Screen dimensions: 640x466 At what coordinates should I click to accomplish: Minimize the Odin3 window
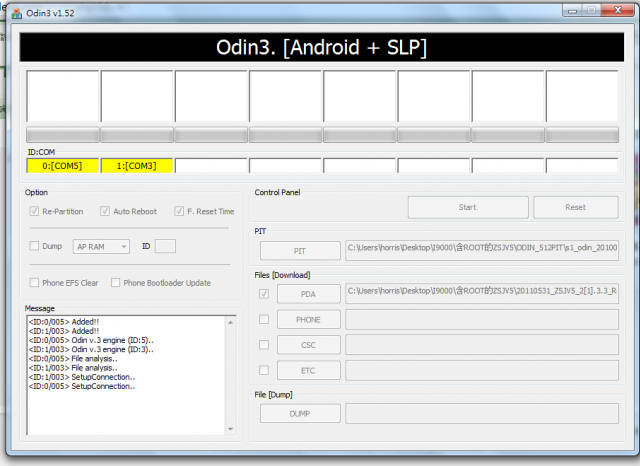[x=572, y=11]
